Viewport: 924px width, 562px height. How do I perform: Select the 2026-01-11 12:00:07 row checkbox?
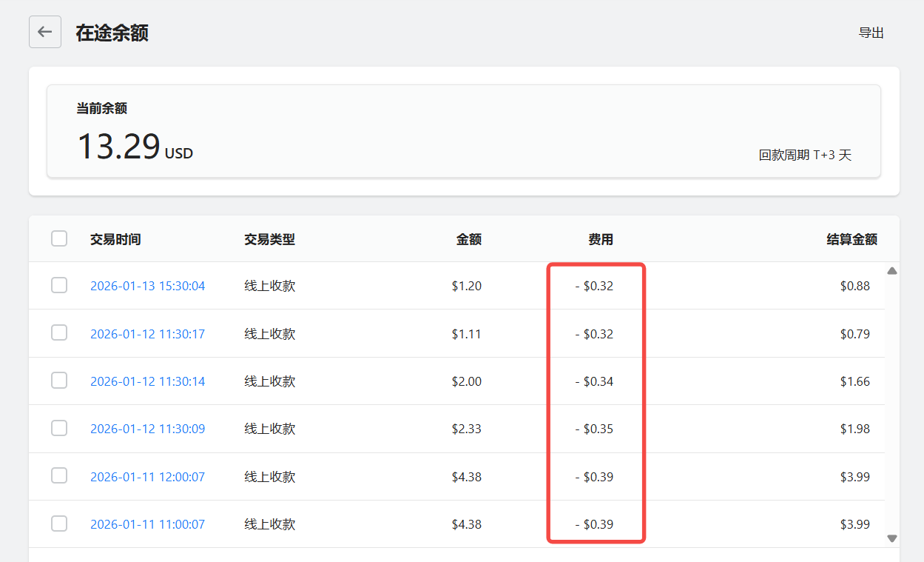click(59, 476)
